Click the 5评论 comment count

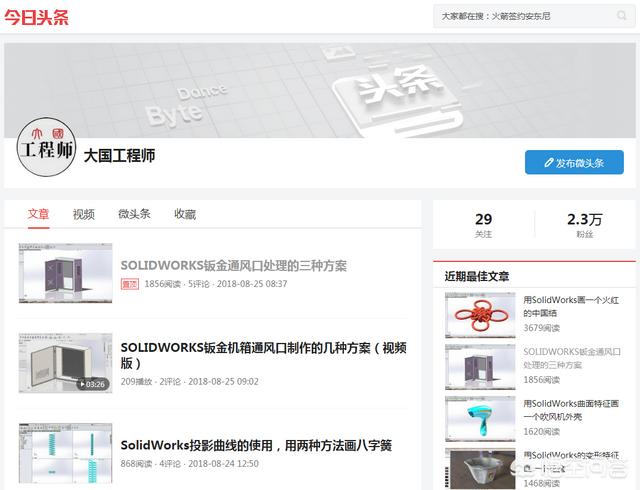199,284
